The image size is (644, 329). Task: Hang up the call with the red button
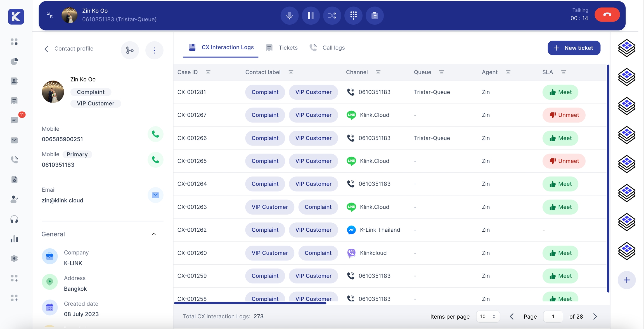(x=607, y=15)
